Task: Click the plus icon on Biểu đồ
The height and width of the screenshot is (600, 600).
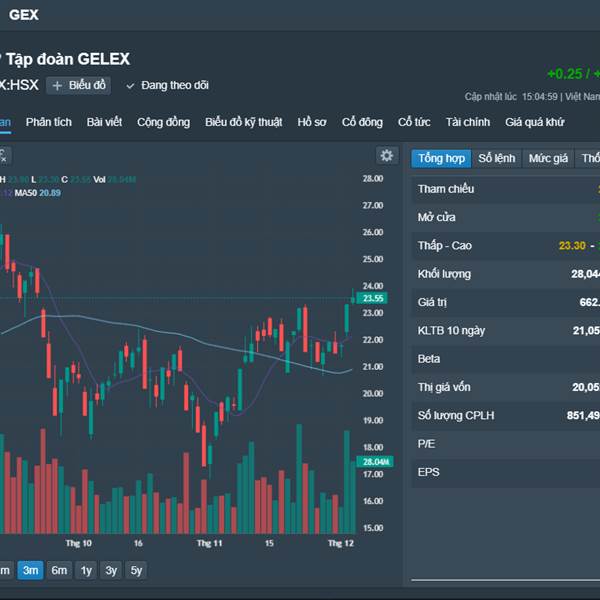Action: (57, 86)
